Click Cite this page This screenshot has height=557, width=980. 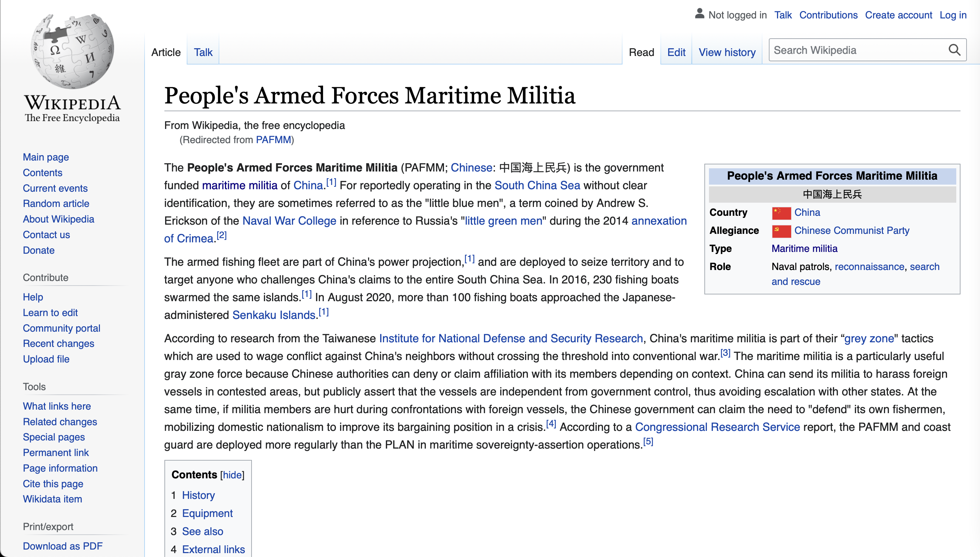(x=53, y=484)
